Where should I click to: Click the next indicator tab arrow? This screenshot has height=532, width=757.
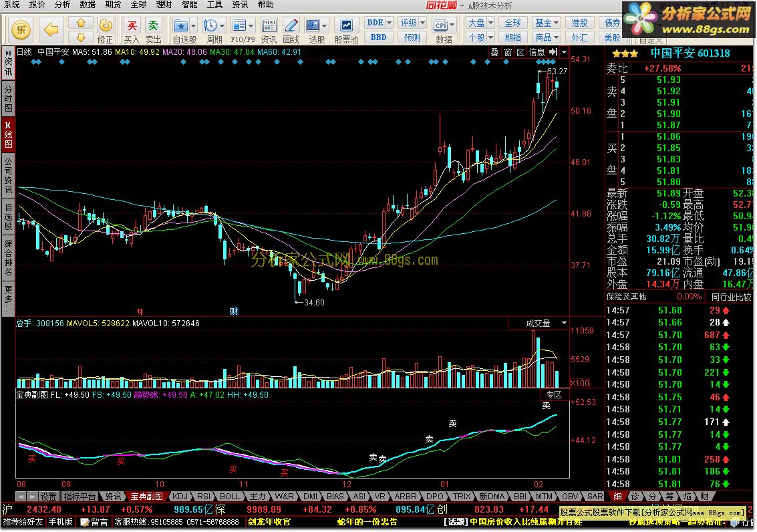click(x=32, y=497)
